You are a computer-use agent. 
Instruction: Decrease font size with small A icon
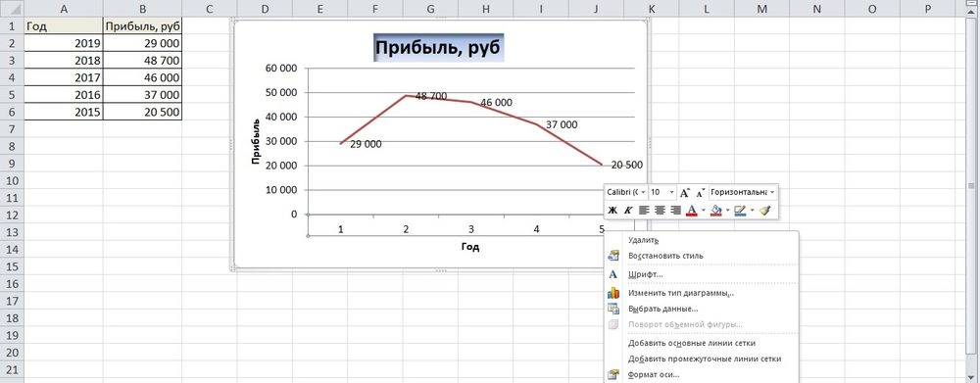pyautogui.click(x=701, y=192)
